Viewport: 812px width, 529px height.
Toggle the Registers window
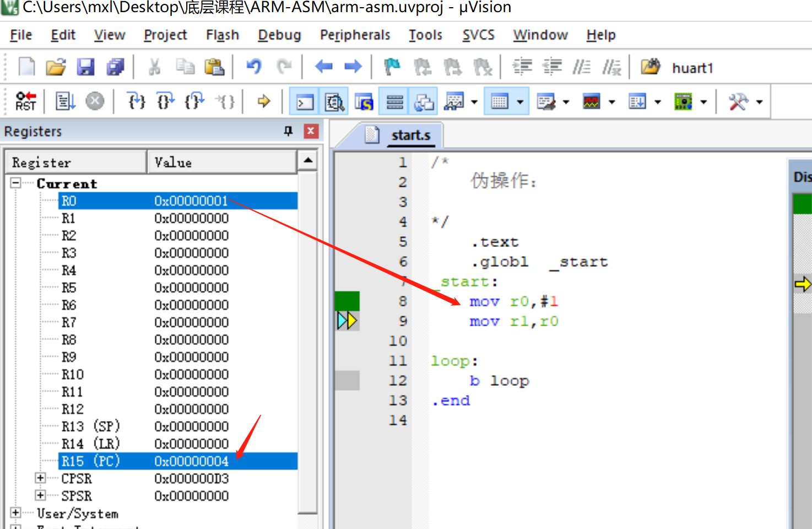(394, 101)
